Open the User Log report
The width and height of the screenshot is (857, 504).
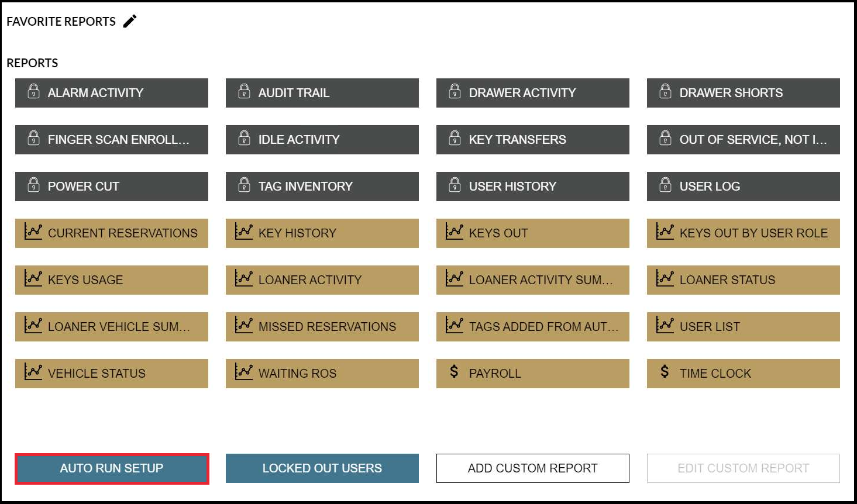[744, 187]
